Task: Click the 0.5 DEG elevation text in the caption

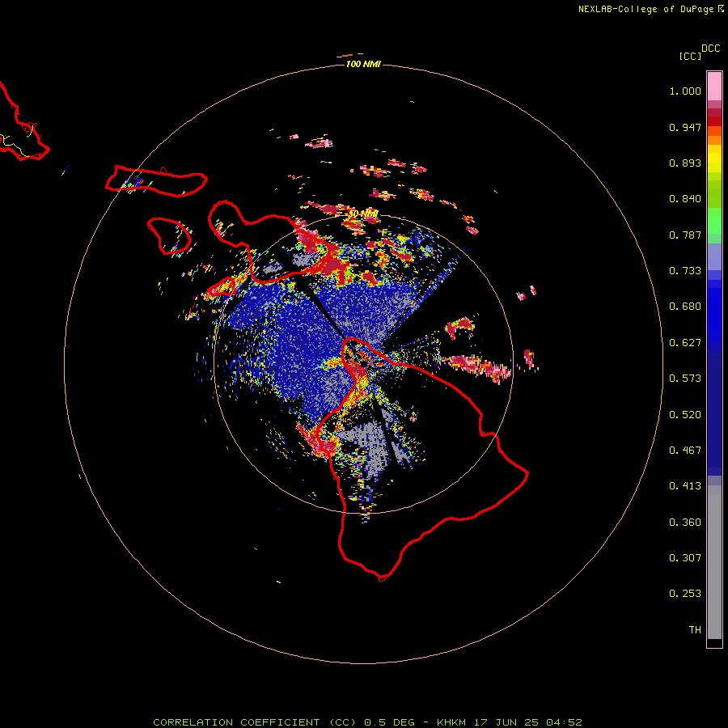Action: point(390,722)
